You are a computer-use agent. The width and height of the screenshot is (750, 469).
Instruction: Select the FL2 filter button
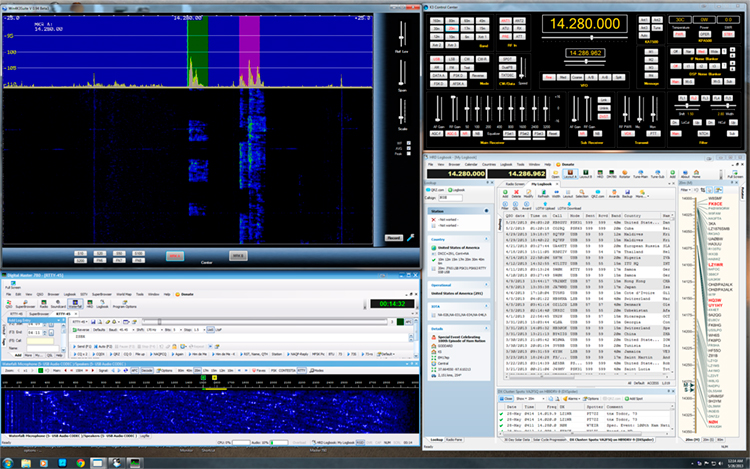tap(693, 97)
